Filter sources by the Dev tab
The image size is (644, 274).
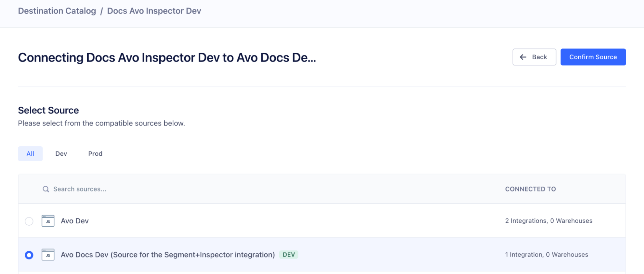61,154
